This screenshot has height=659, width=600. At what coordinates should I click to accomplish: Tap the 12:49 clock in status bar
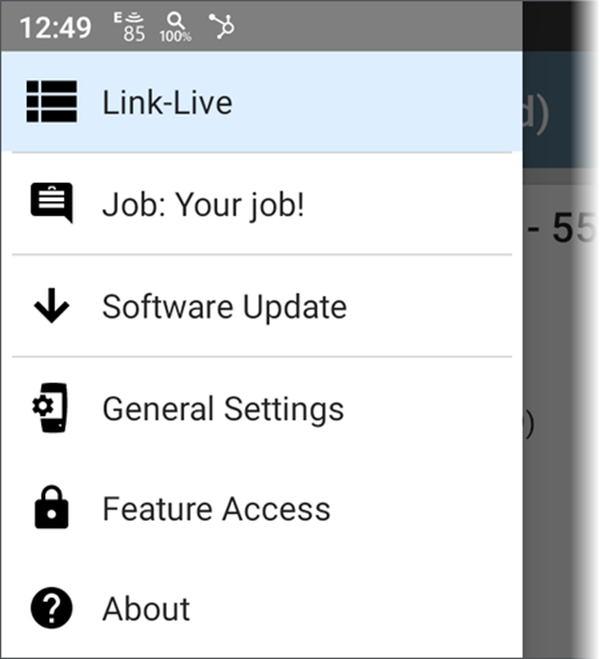click(x=55, y=28)
